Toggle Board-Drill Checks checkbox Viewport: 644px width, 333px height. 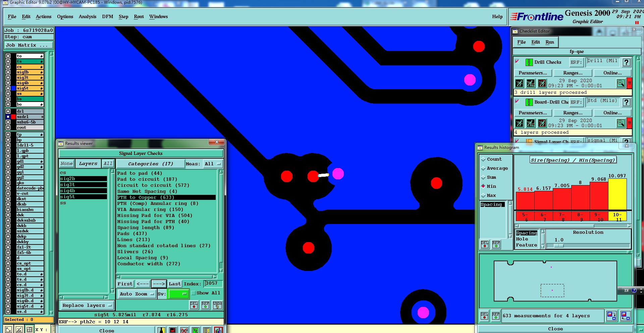click(517, 102)
